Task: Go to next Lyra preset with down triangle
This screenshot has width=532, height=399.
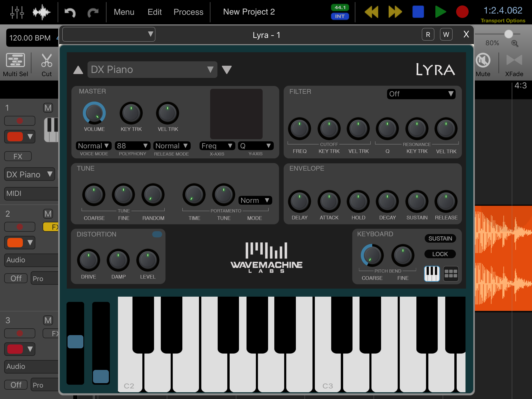Action: (x=227, y=70)
